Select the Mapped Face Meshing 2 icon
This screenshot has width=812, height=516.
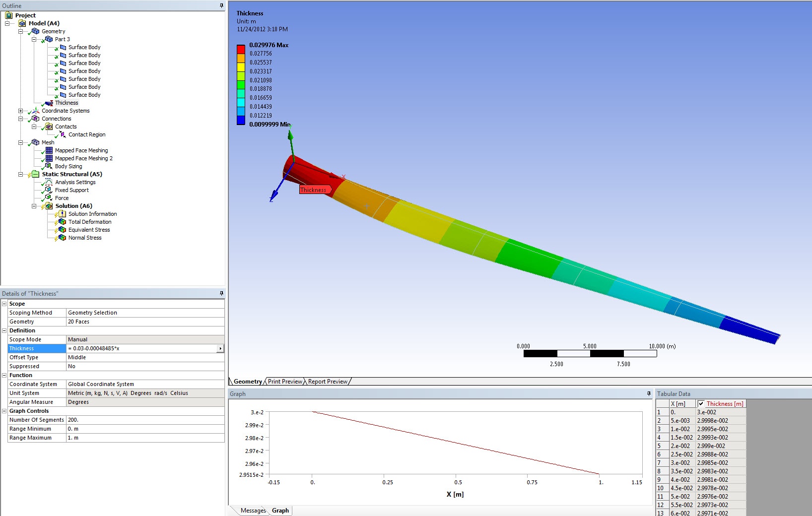49,158
